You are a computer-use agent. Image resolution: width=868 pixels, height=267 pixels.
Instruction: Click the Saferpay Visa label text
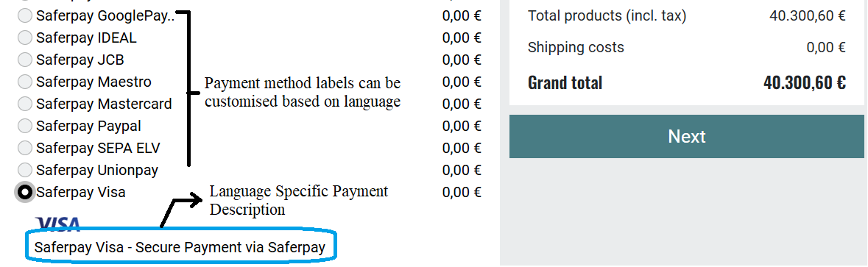click(x=81, y=192)
